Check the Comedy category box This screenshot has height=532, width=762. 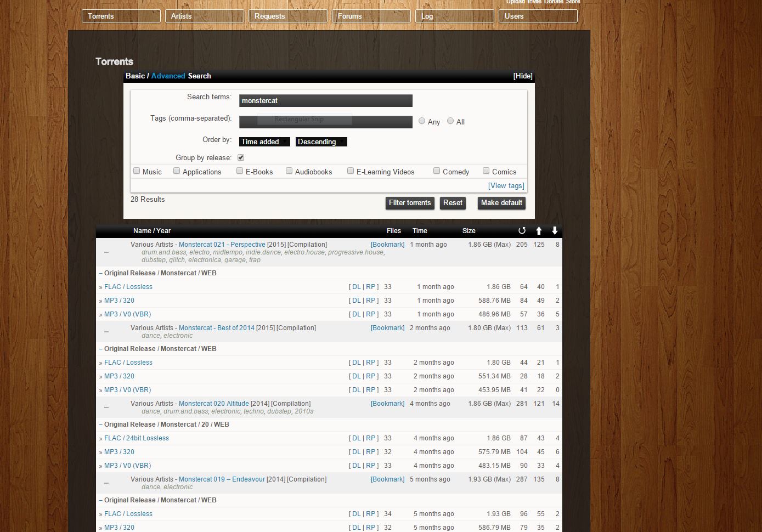coord(437,171)
